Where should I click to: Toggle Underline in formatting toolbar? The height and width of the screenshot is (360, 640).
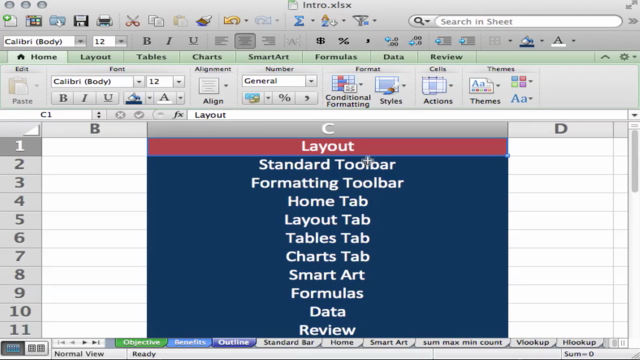point(193,41)
